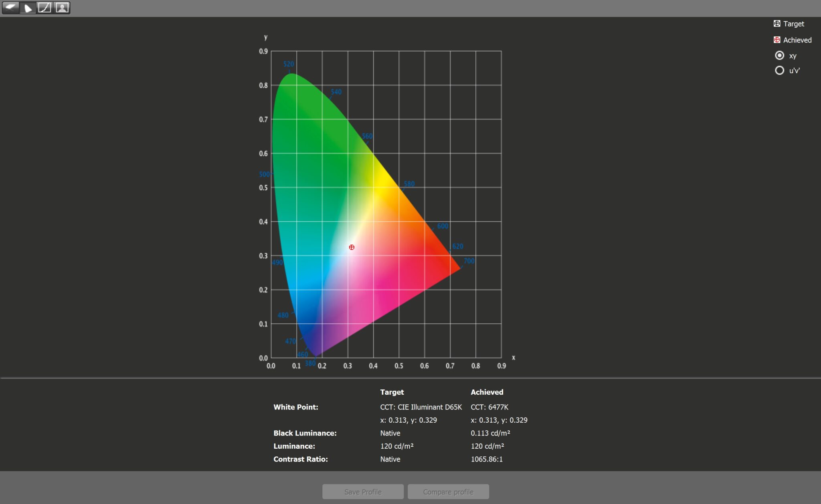Viewport: 821px width, 504px height.
Task: Click the Target legend label text
Action: (x=793, y=24)
